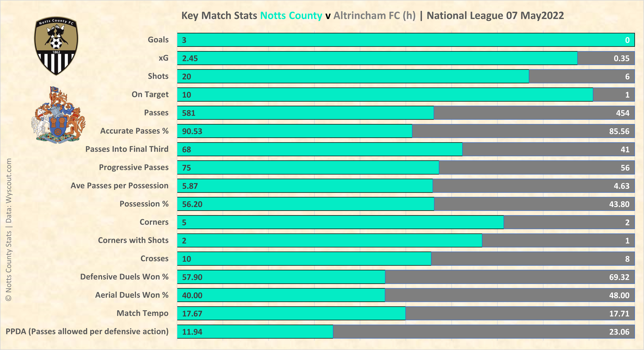The image size is (644, 350).
Task: Click the Ave Passes per Possession label
Action: click(119, 186)
